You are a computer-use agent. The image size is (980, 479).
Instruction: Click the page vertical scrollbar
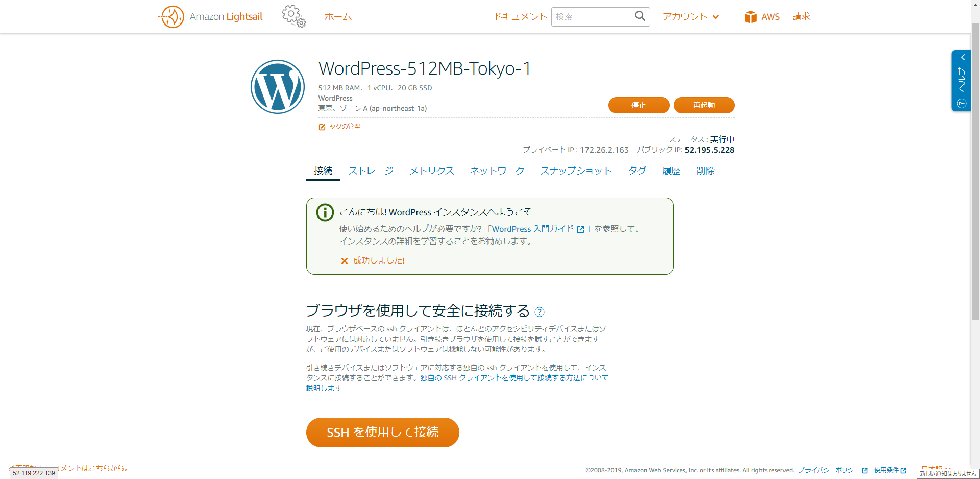click(x=975, y=171)
